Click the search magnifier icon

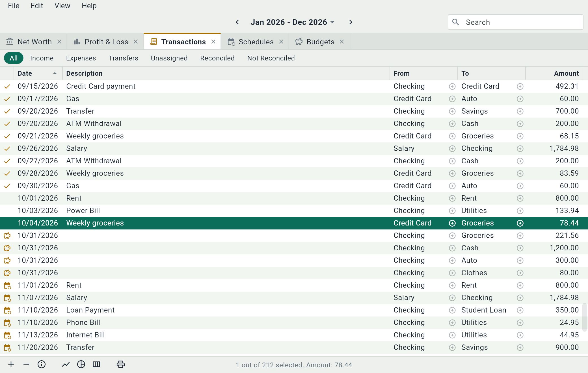pyautogui.click(x=455, y=22)
